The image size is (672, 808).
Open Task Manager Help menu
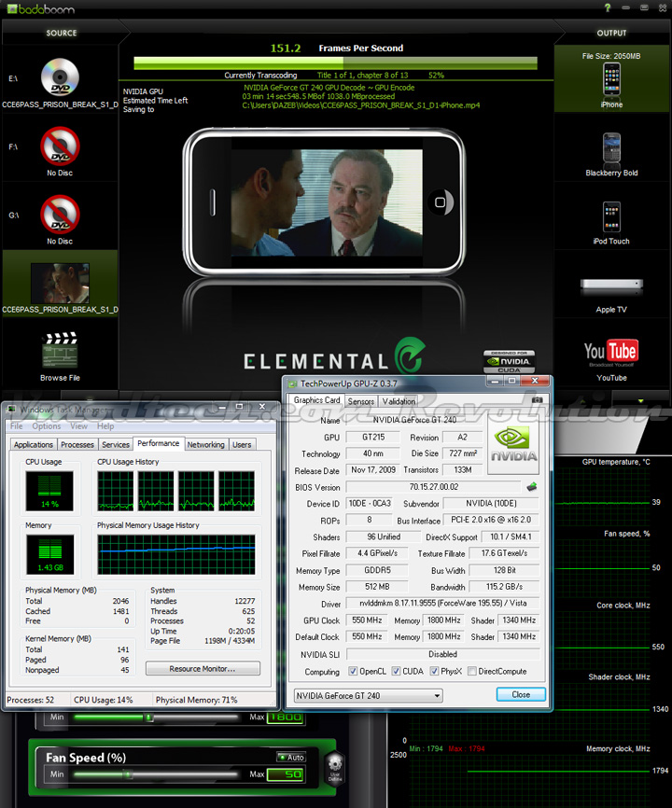(x=105, y=425)
